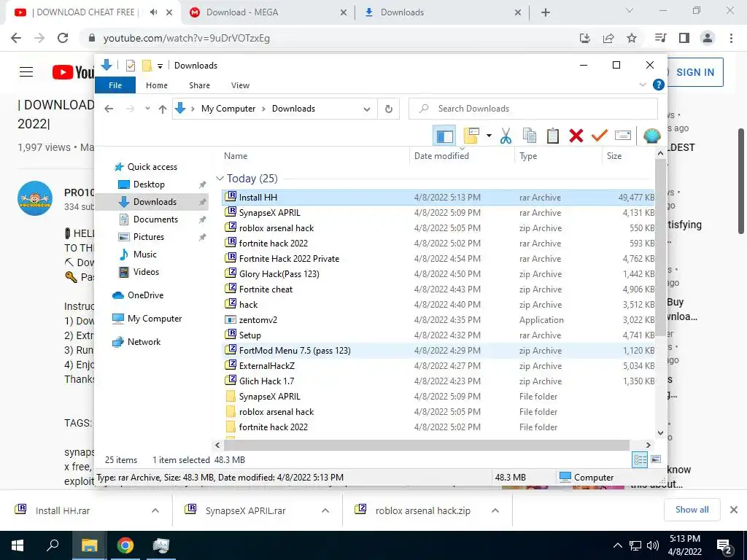The image size is (747, 560).
Task: Sort by Date modified column header
Action: tap(441, 156)
